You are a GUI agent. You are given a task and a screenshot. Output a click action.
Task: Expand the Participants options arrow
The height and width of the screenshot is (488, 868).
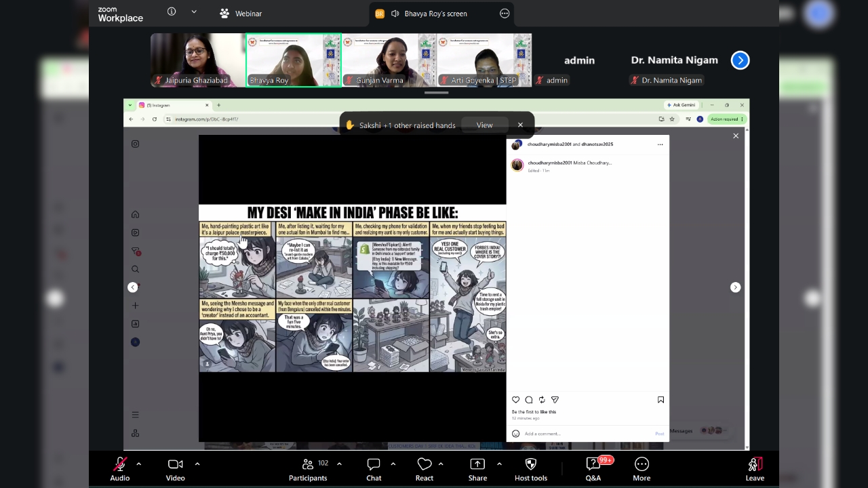click(339, 464)
